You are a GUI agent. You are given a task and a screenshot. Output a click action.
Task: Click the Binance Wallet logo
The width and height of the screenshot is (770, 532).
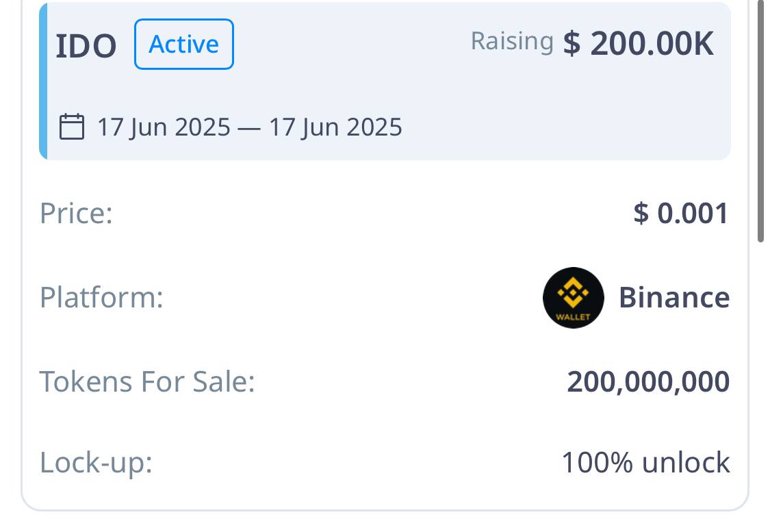[x=573, y=298]
